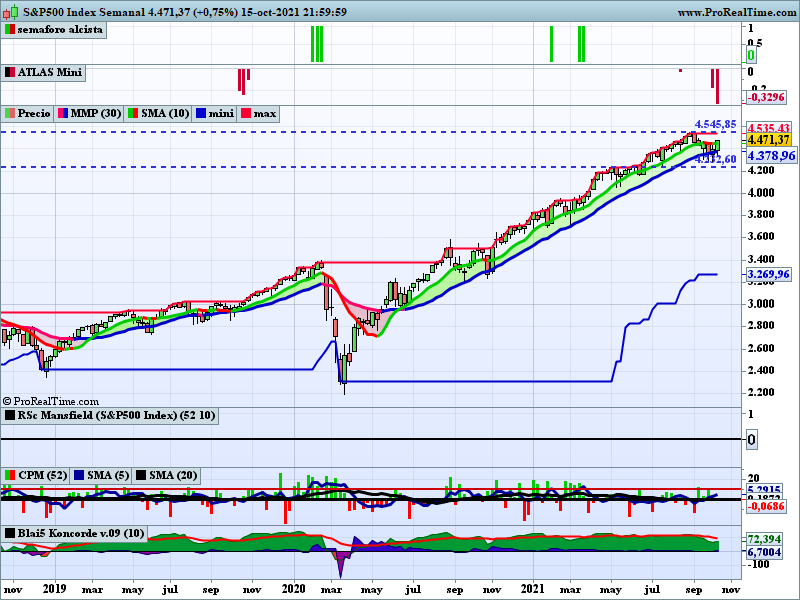Click the blue 4.378,96 price tag
Image resolution: width=800 pixels, height=600 pixels.
pos(771,156)
